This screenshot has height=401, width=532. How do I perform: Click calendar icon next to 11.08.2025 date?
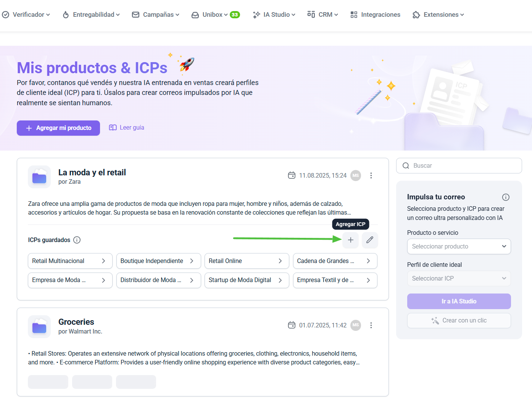coord(292,175)
